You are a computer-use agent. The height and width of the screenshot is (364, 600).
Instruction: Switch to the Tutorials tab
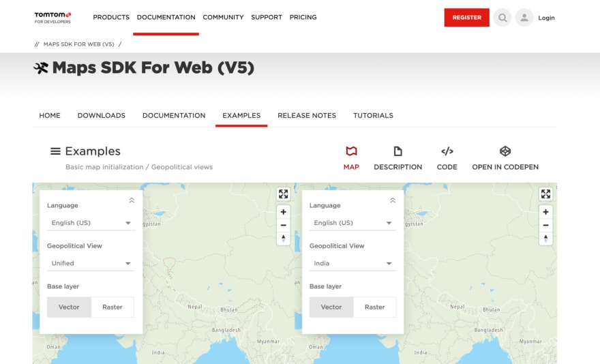pyautogui.click(x=373, y=116)
